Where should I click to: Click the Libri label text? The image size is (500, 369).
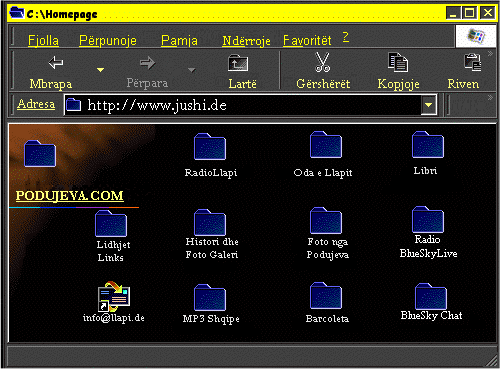point(425,171)
